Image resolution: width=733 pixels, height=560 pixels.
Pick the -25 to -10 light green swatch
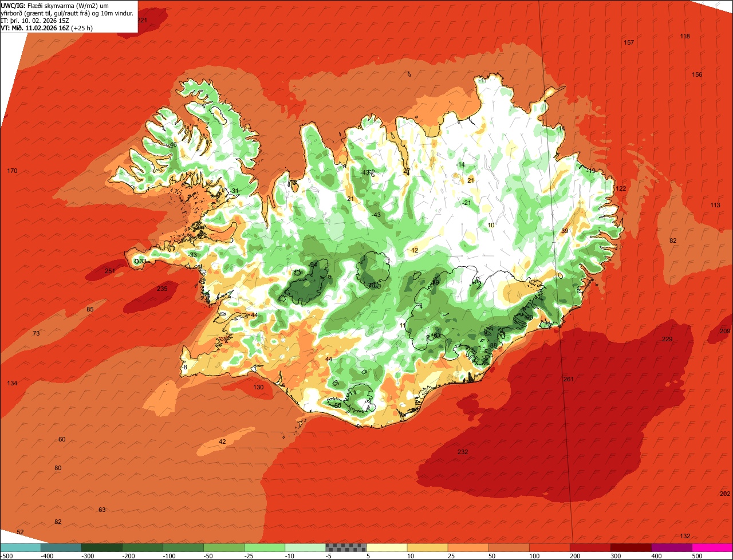[x=265, y=547]
